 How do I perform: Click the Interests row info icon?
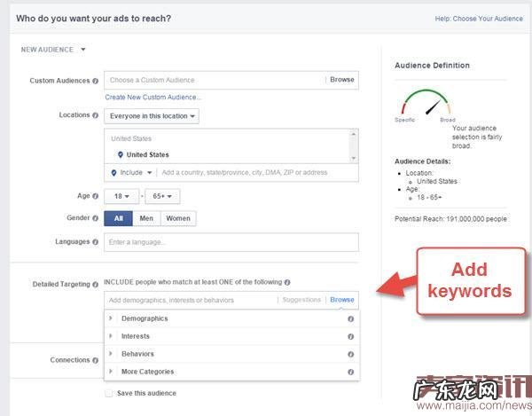[x=351, y=336]
